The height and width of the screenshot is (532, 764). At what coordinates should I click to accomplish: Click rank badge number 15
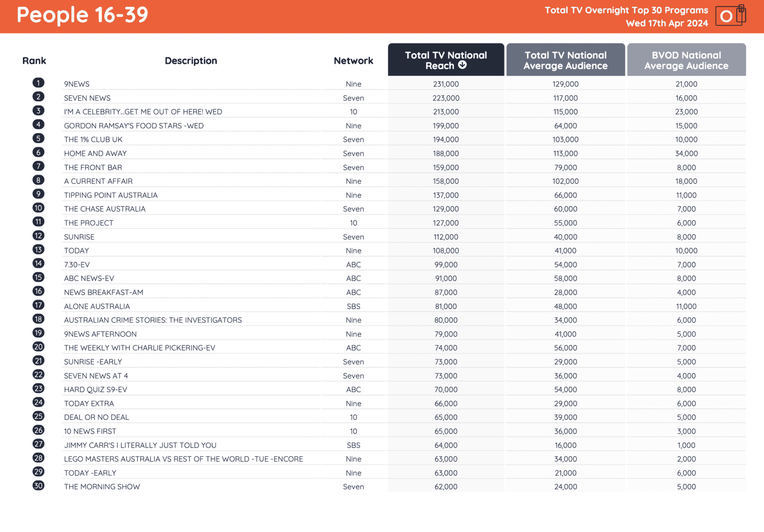(x=39, y=277)
